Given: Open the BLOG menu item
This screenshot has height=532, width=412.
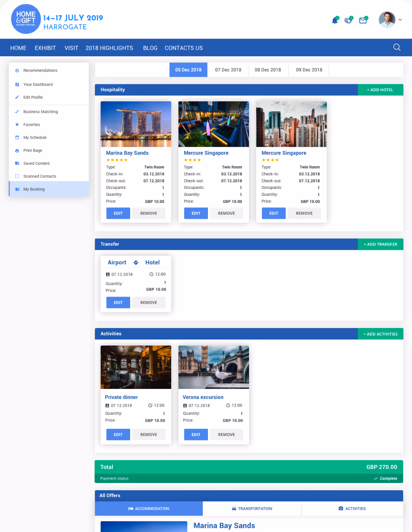Looking at the screenshot, I should (x=150, y=48).
